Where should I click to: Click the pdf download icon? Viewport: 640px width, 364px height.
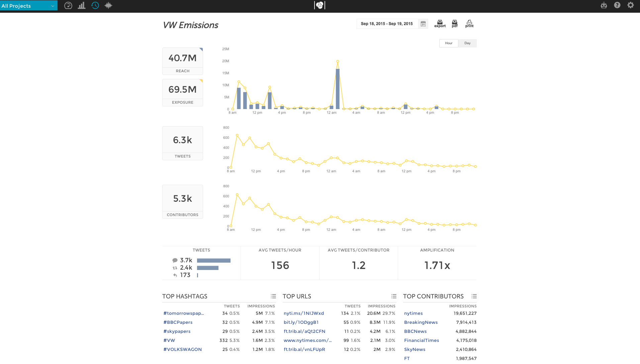(x=455, y=23)
